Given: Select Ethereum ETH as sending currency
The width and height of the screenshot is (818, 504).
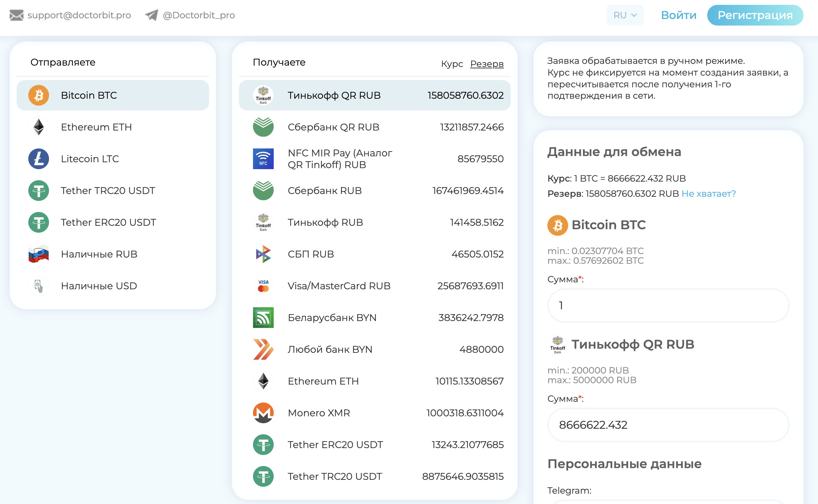Looking at the screenshot, I should point(96,127).
